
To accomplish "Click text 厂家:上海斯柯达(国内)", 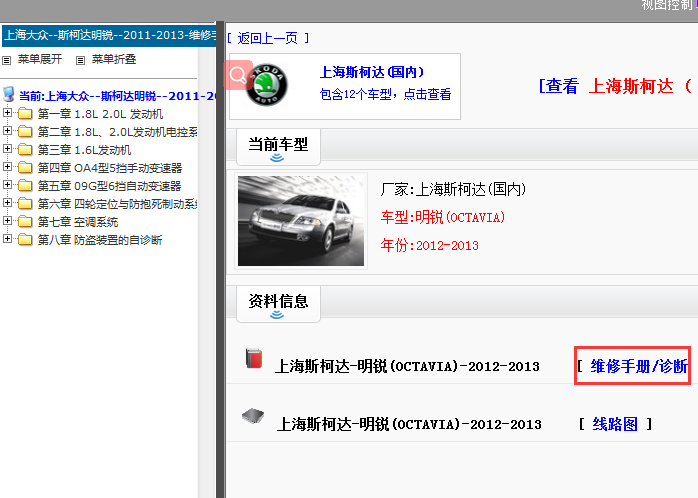I will tap(453, 190).
